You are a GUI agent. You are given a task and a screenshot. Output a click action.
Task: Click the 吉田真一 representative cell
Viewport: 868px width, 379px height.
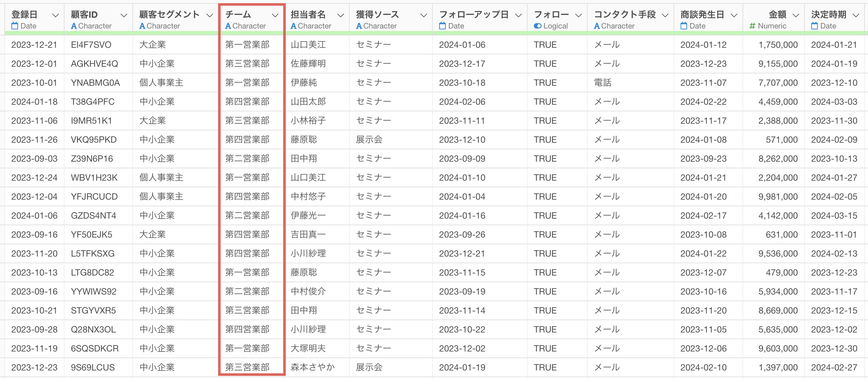coord(308,234)
